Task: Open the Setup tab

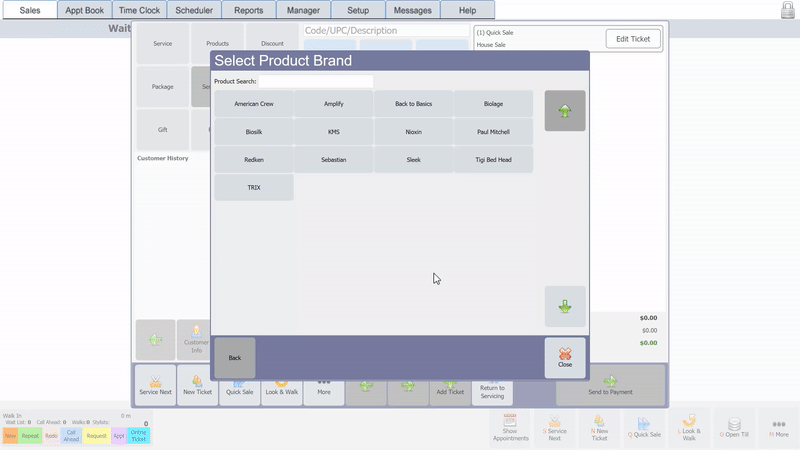Action: 358,10
